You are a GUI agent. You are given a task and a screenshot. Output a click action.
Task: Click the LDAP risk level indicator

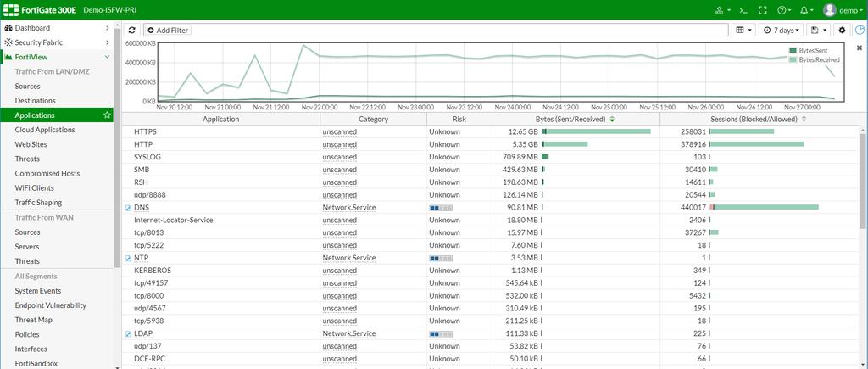click(x=441, y=334)
